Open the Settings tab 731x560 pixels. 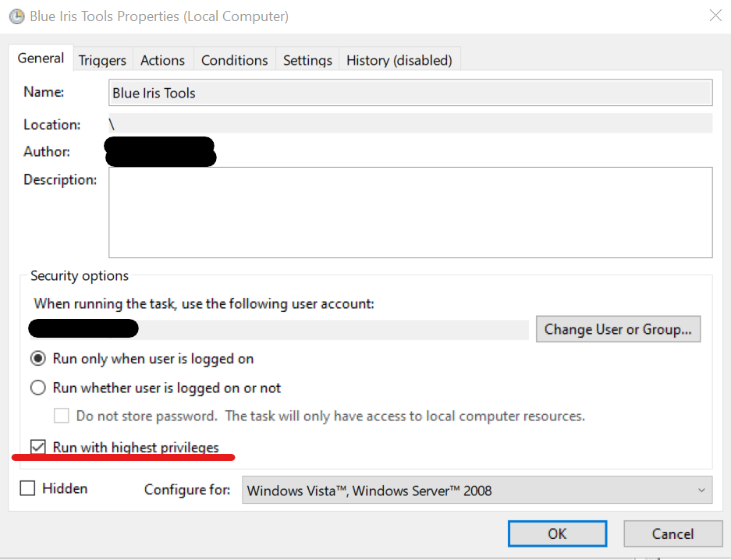[307, 60]
